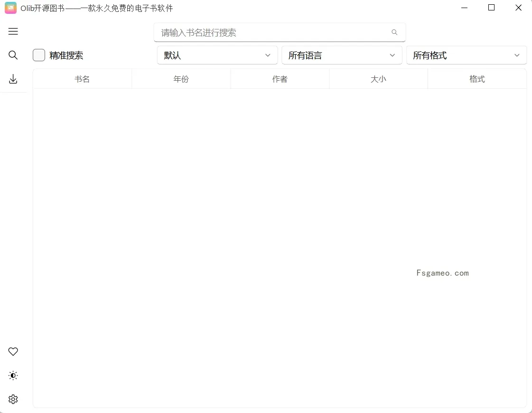
Task: Toggle the light/dark theme icon
Action: coord(13,375)
